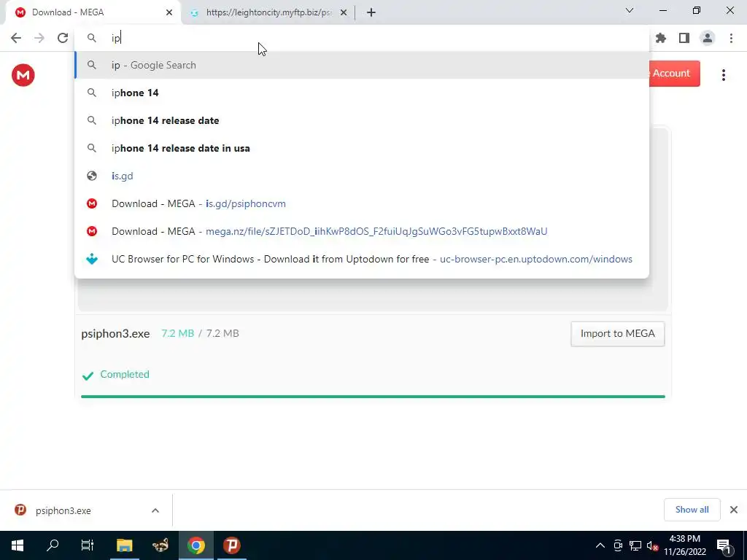Image resolution: width=747 pixels, height=560 pixels.
Task: Open the is.gd/psiphoncvm MEGA suggestion
Action: 362,203
